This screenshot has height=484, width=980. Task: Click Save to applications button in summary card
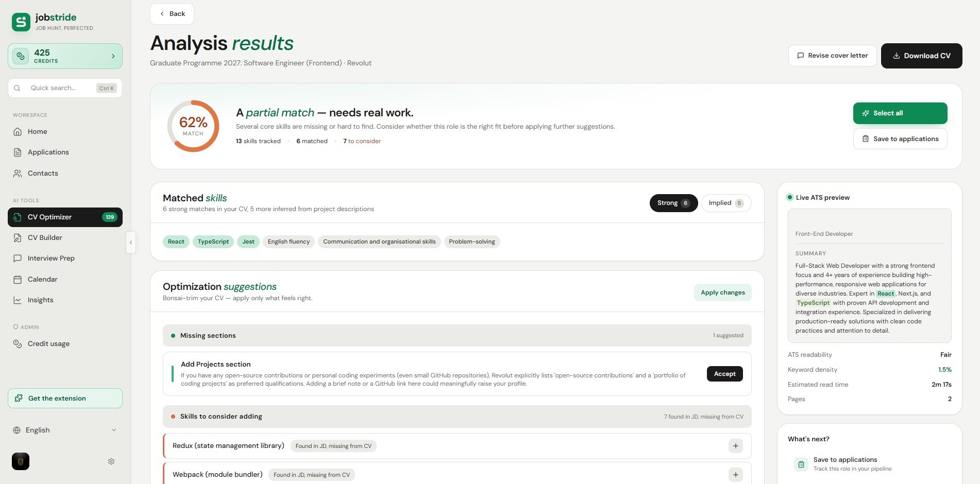click(900, 139)
